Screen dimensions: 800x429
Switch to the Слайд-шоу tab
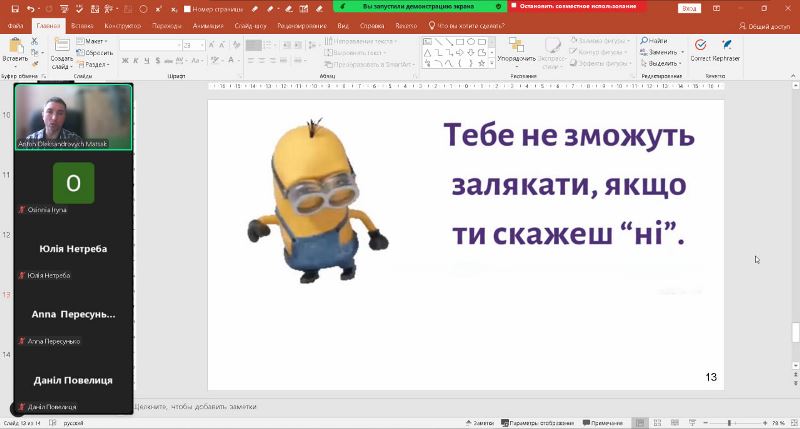251,26
